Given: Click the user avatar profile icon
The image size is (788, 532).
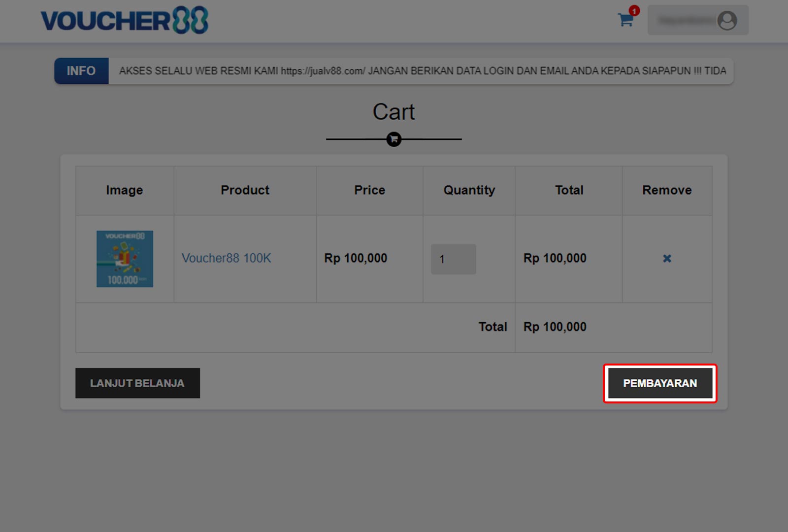Looking at the screenshot, I should click(727, 21).
